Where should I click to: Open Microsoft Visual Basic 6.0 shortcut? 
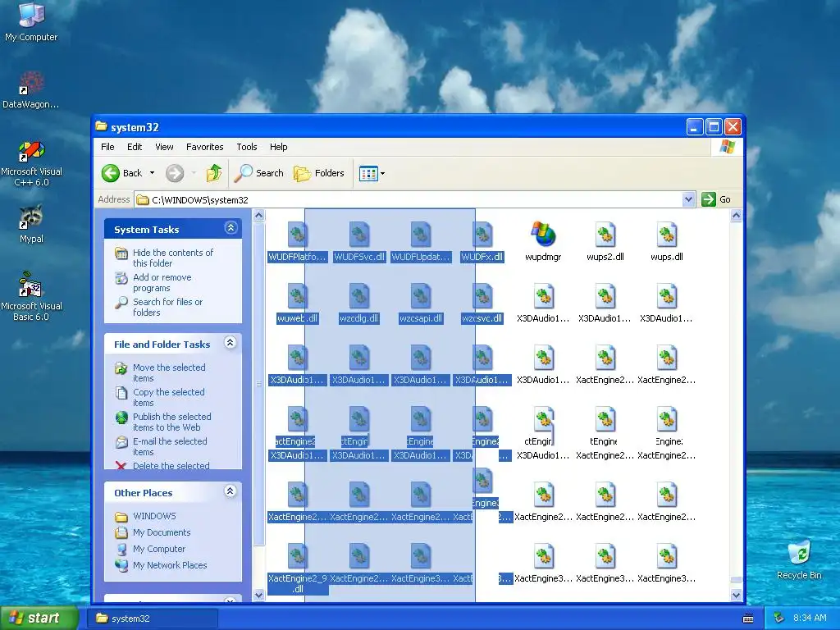pos(31,297)
